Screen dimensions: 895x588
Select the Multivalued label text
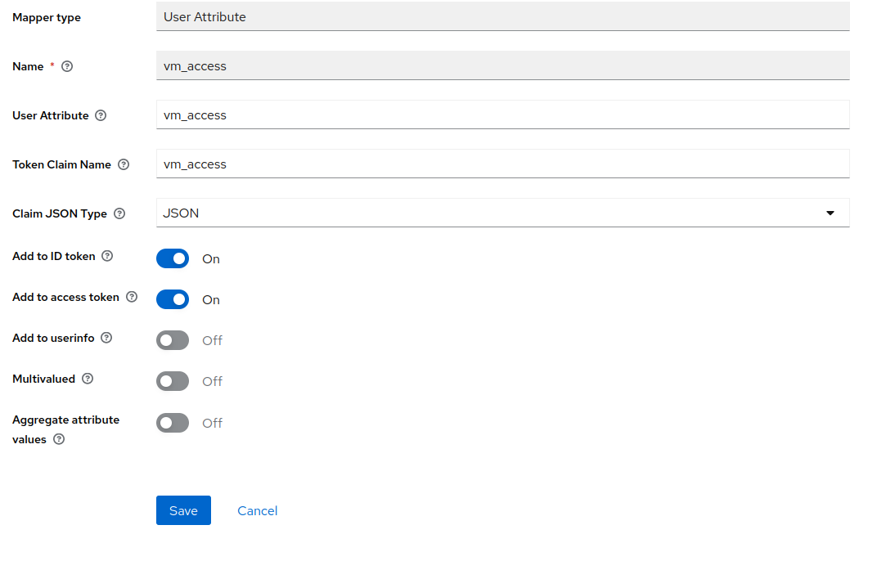(x=44, y=379)
